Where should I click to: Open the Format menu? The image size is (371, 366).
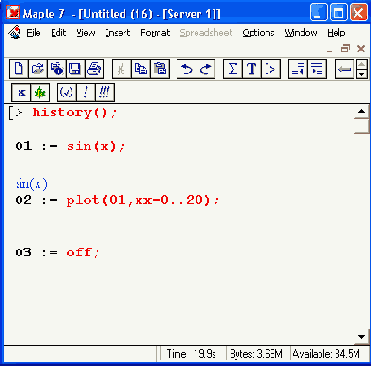155,33
